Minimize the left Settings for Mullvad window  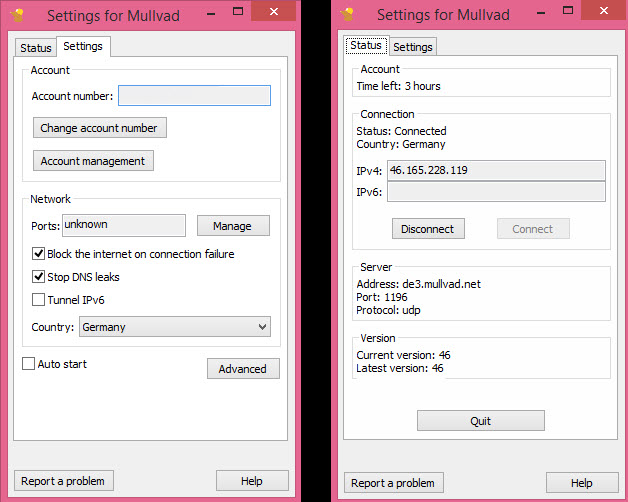tap(211, 14)
